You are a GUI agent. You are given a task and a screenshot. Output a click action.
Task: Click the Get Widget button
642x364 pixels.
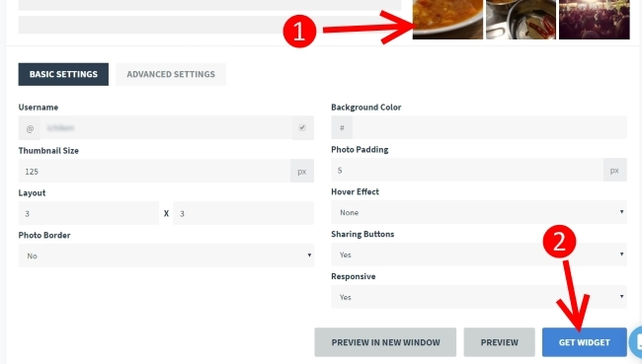[585, 342]
